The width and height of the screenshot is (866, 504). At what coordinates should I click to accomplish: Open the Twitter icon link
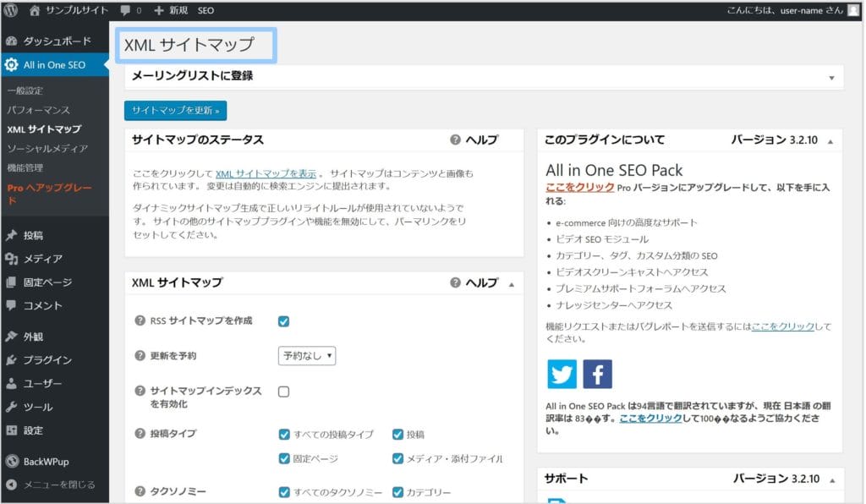tap(562, 375)
